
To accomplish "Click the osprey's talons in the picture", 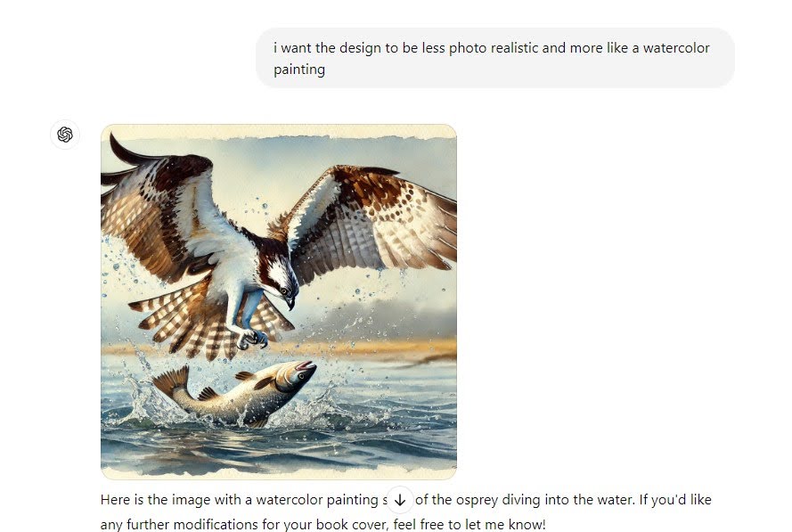I will 252,339.
